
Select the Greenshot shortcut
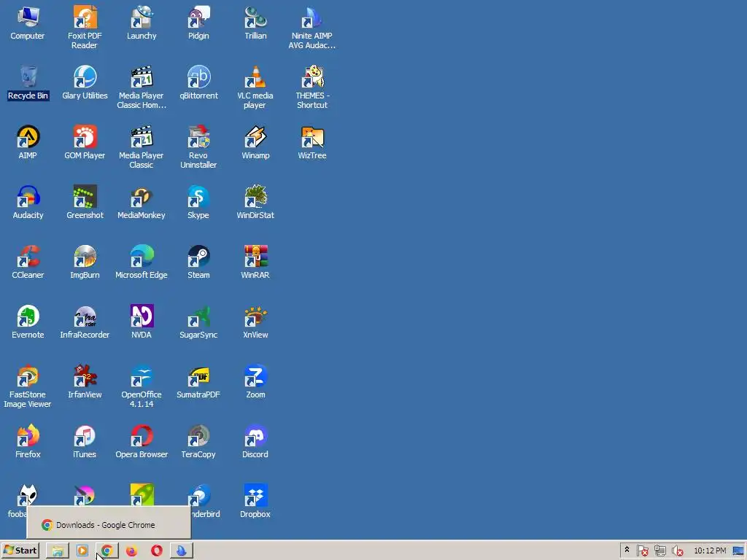tap(85, 203)
